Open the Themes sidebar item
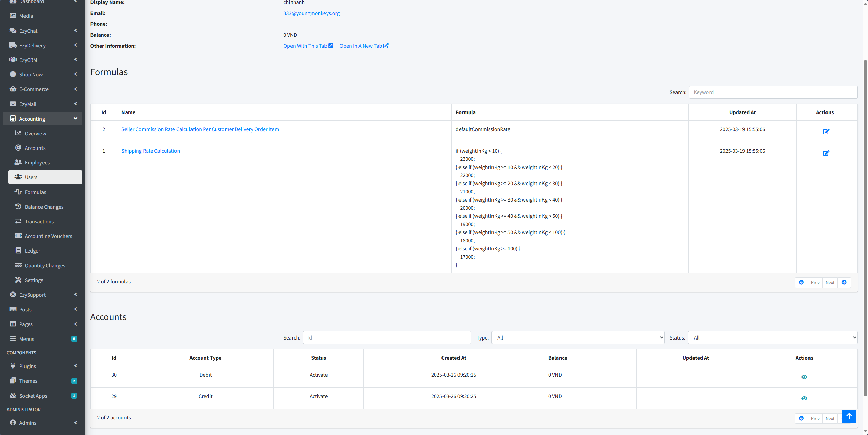 (43, 381)
